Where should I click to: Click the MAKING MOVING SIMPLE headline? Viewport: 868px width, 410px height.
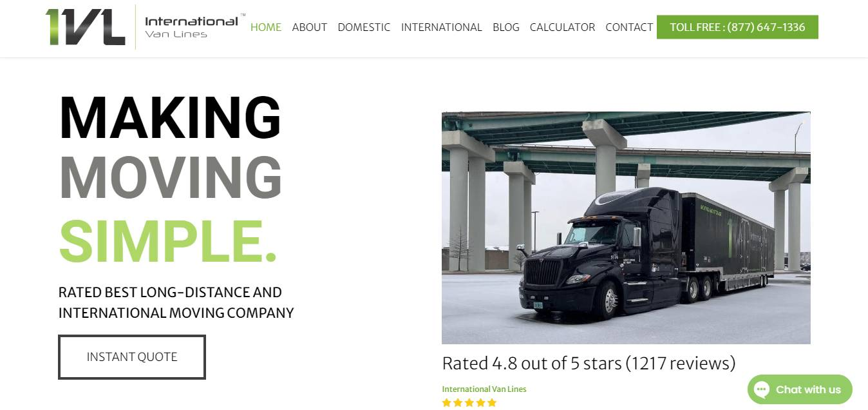click(171, 179)
